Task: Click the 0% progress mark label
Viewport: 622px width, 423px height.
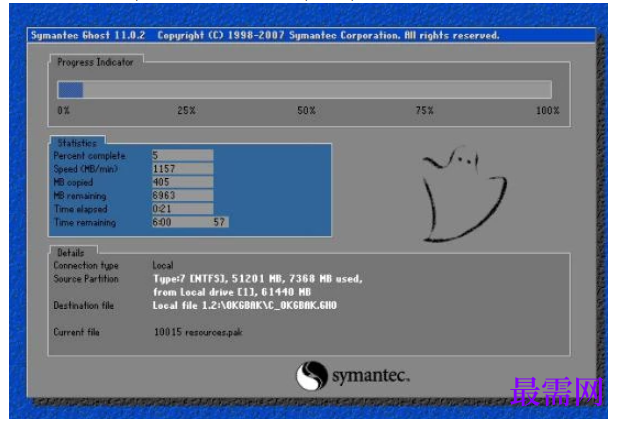Action: coord(63,110)
